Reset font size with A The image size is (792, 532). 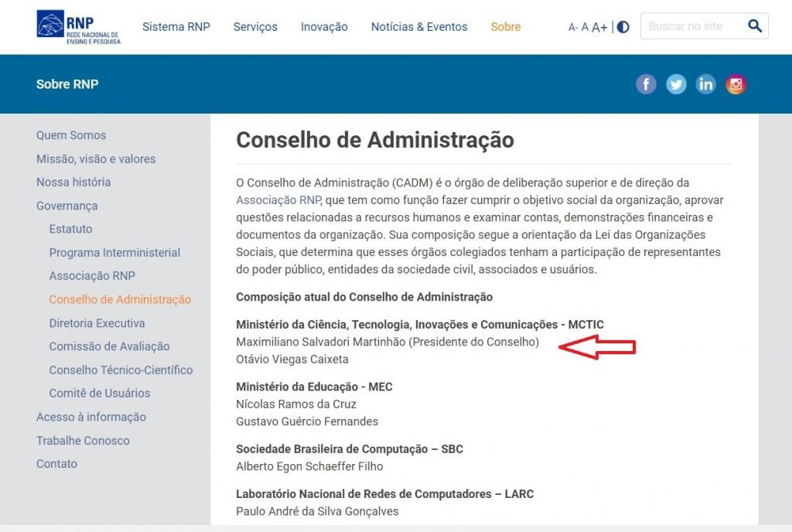coord(585,27)
